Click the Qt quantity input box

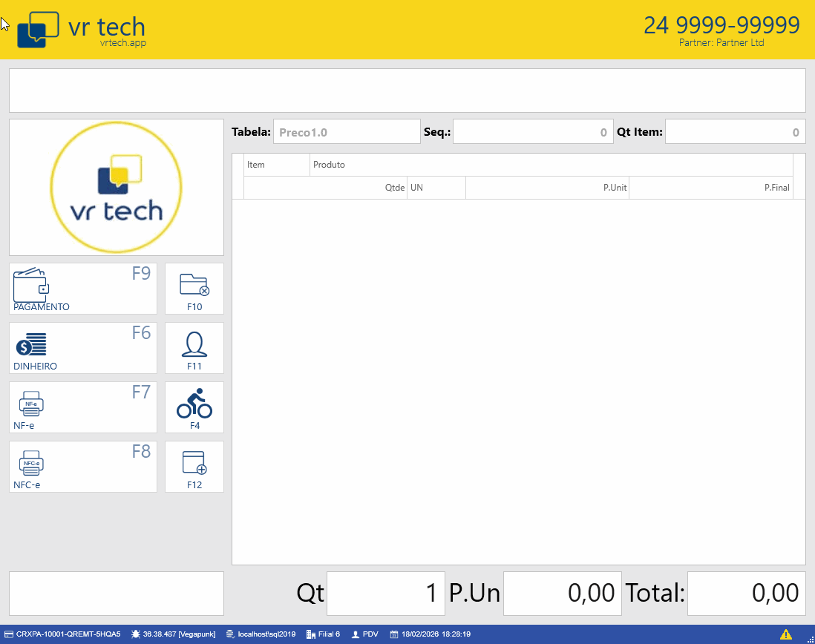coord(385,593)
